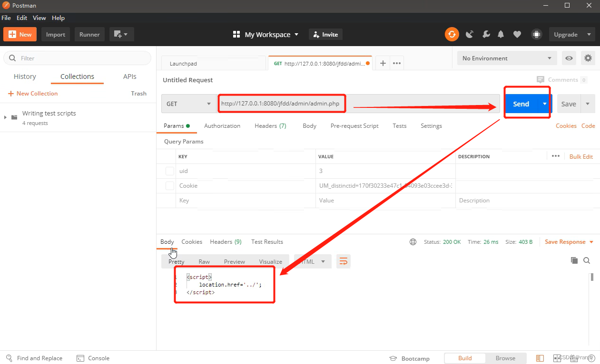The width and height of the screenshot is (600, 364).
Task: Switch to Browse mode
Action: 505,358
